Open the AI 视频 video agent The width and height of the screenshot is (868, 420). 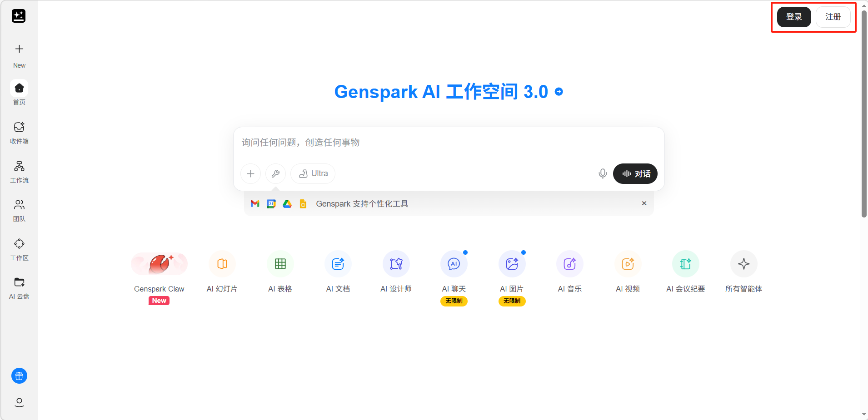pos(628,264)
